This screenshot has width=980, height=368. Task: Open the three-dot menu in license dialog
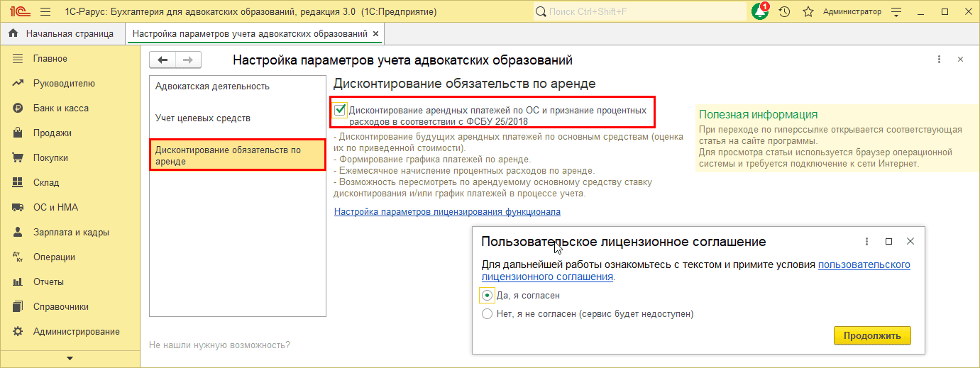867,242
